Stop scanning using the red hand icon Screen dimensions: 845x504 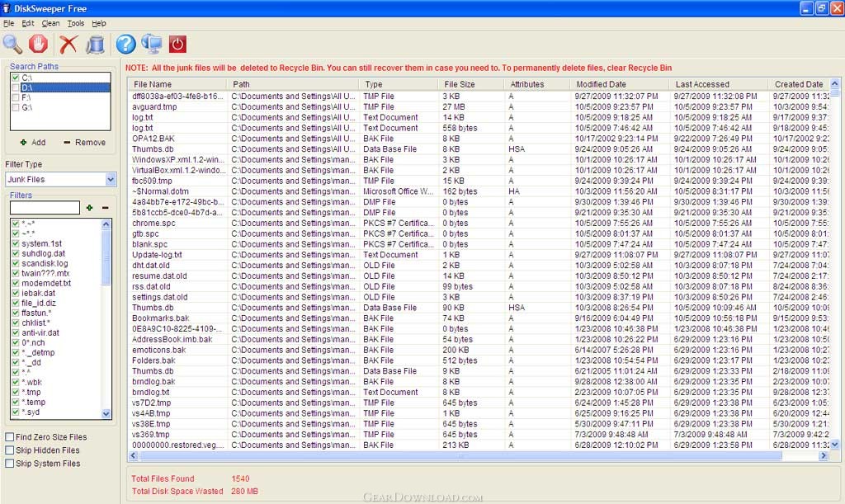(x=38, y=45)
